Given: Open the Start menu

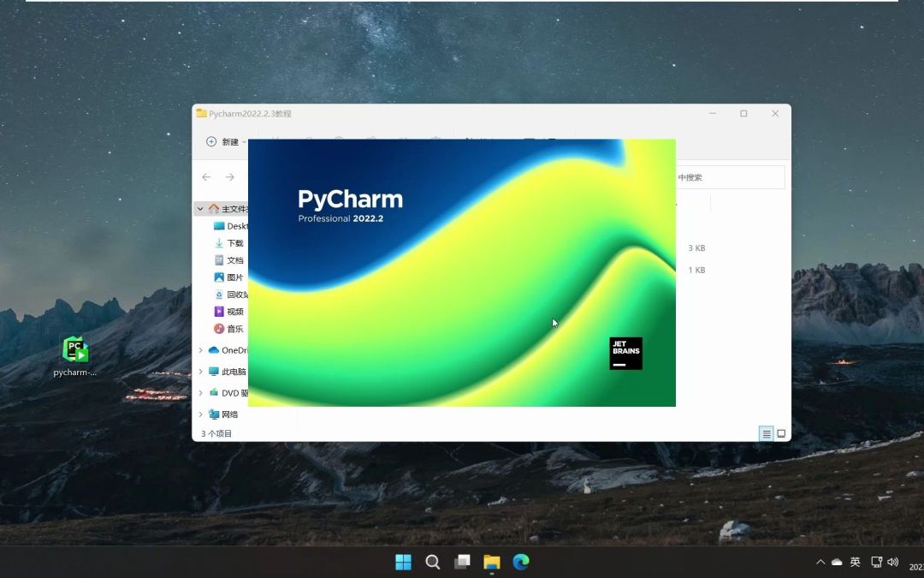Looking at the screenshot, I should (x=403, y=562).
